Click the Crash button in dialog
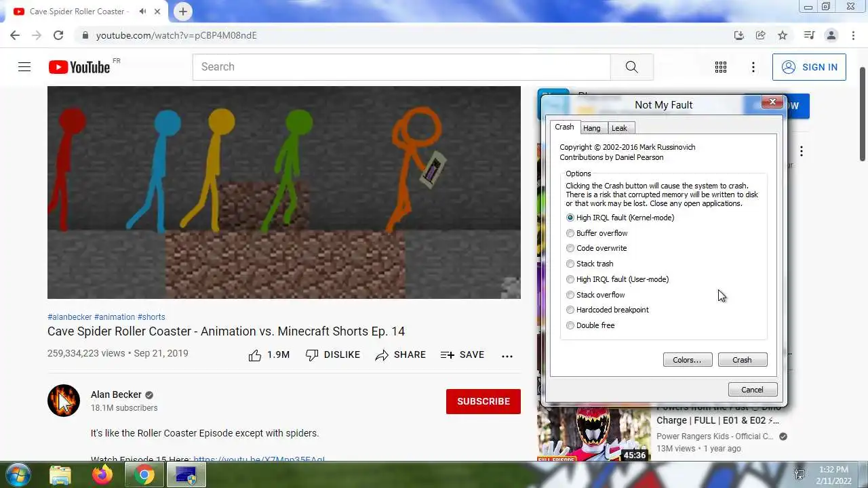Viewport: 868px width, 488px height. point(742,360)
